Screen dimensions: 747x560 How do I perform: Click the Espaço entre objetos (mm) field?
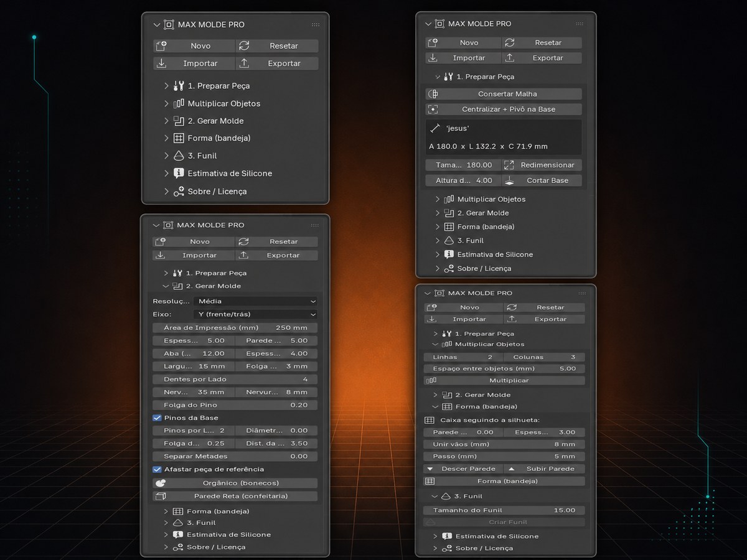click(x=504, y=368)
